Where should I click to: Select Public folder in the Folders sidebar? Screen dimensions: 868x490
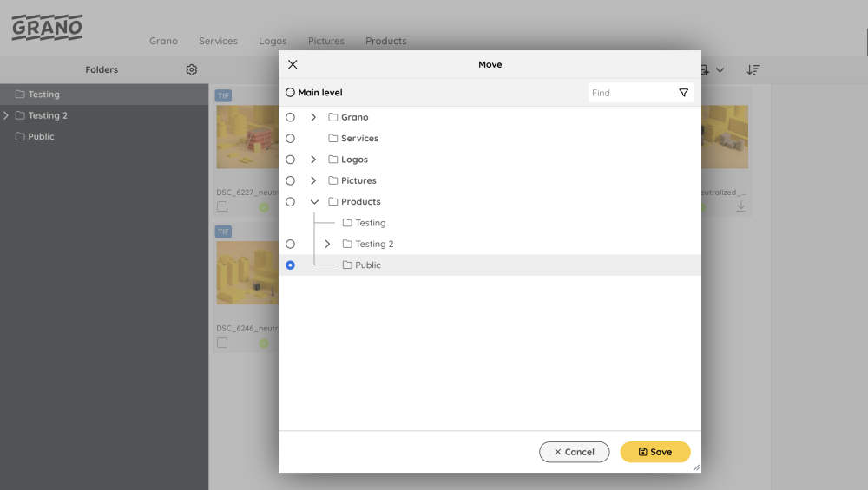click(104, 137)
